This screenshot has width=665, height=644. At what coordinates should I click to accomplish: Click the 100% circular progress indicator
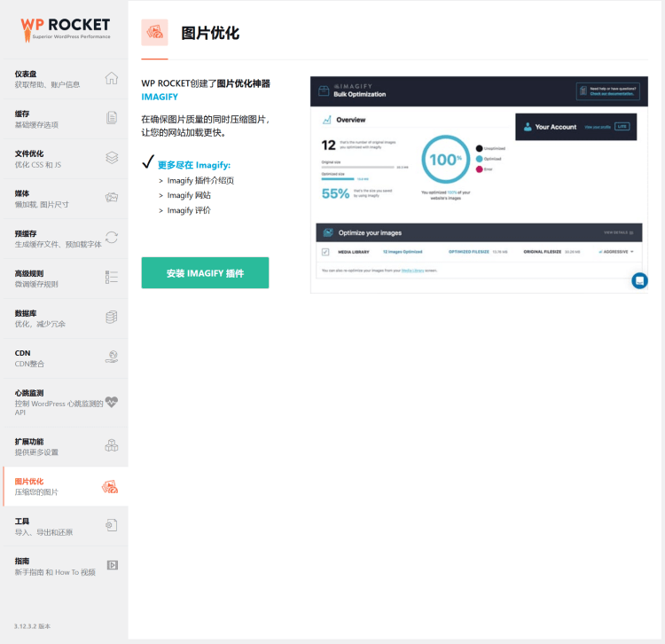(x=445, y=160)
